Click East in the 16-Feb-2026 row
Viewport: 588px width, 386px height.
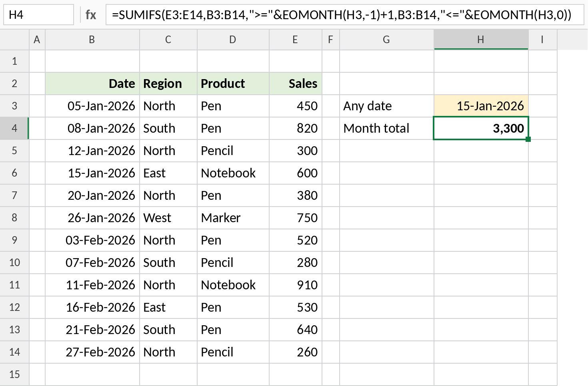[x=168, y=307]
